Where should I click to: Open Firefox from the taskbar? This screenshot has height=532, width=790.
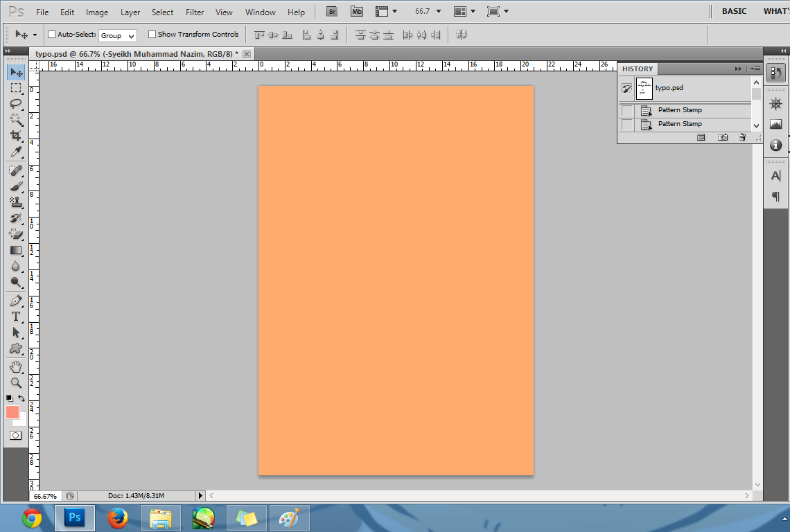pyautogui.click(x=118, y=517)
